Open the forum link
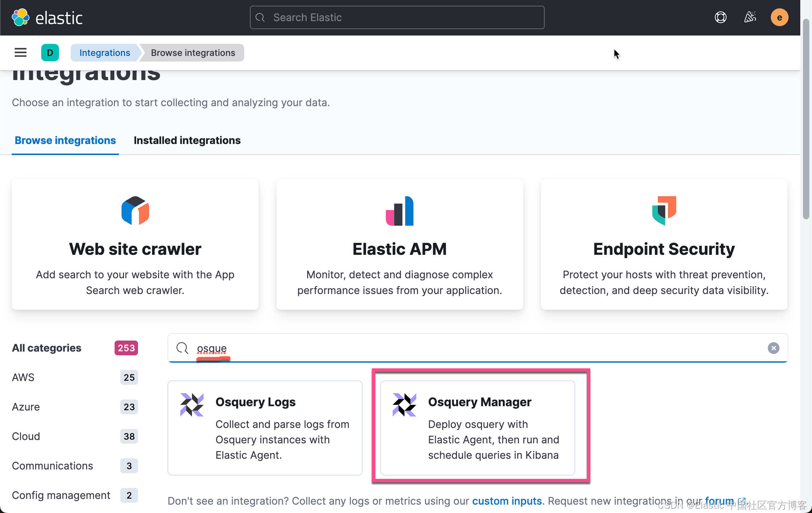The image size is (812, 513). (x=719, y=501)
